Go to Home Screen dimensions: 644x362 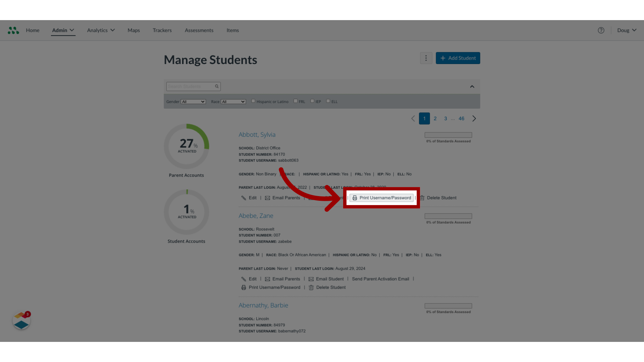(x=33, y=31)
